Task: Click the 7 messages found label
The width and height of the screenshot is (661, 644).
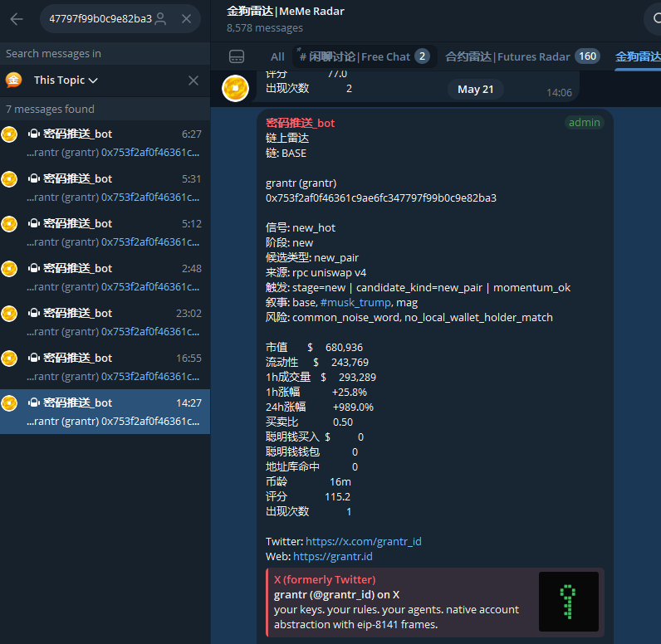Action: click(50, 109)
